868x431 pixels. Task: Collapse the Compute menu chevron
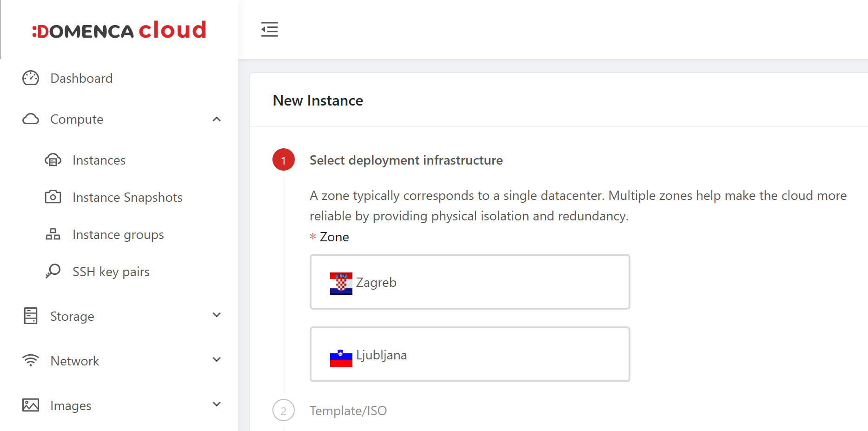pyautogui.click(x=217, y=119)
